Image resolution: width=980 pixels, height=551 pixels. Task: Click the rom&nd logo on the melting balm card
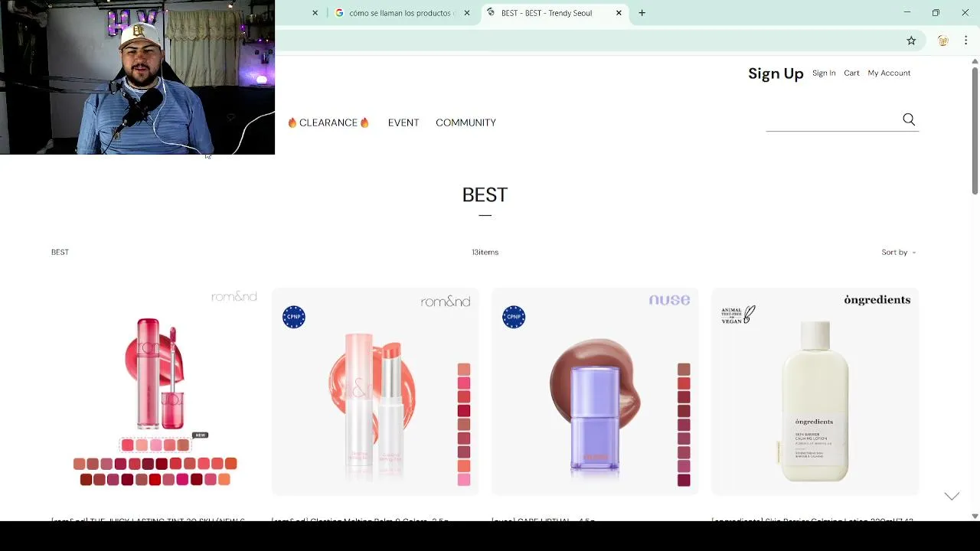[x=446, y=302]
